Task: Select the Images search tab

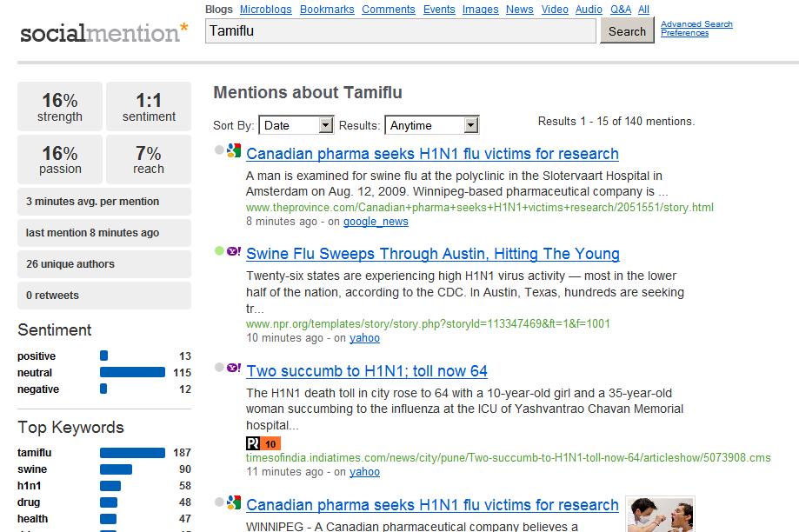Action: click(x=480, y=10)
